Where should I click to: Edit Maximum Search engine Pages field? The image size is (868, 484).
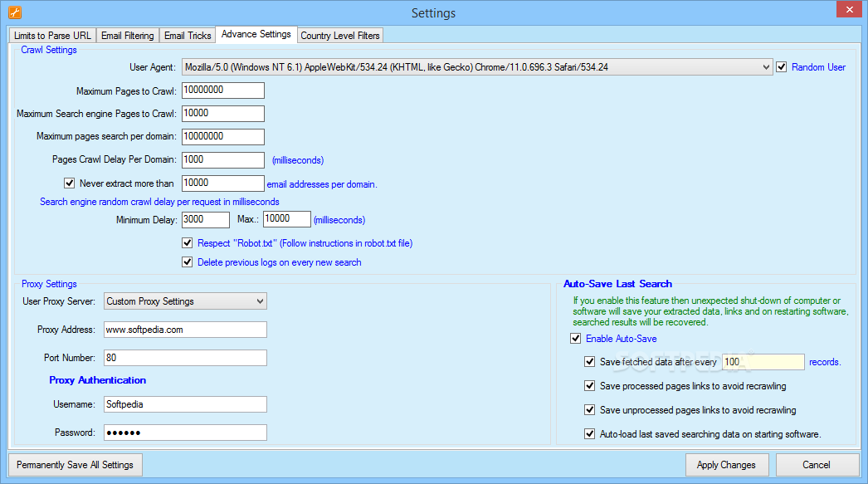pyautogui.click(x=223, y=114)
